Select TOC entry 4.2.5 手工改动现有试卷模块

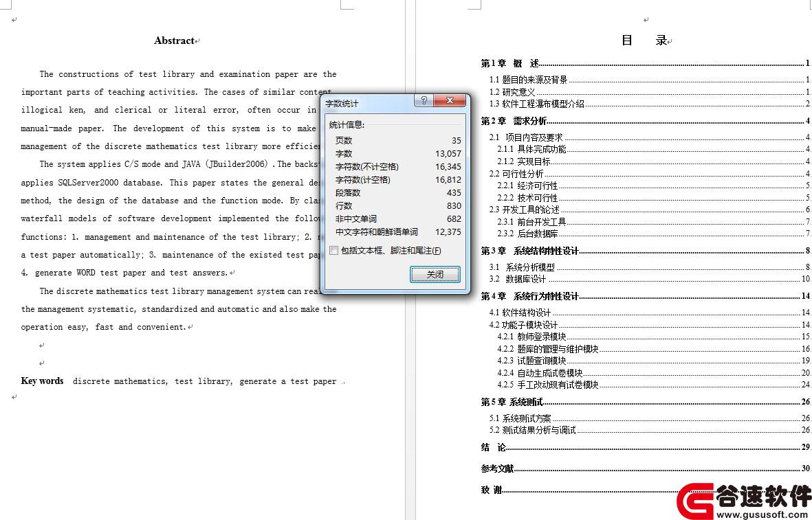click(x=654, y=385)
